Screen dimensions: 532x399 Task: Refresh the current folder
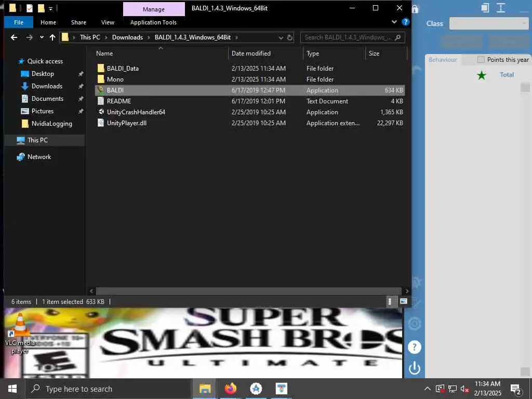[290, 37]
